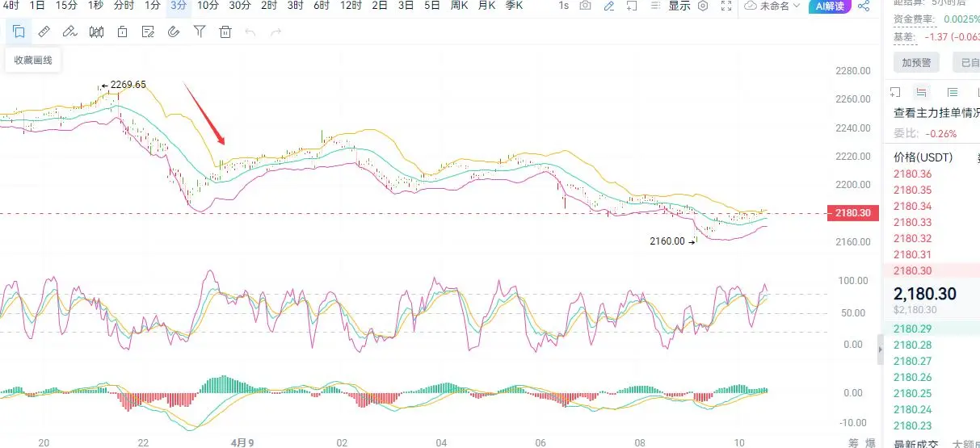
Task: Switch to 1秒 timeframe
Action: pyautogui.click(x=95, y=5)
